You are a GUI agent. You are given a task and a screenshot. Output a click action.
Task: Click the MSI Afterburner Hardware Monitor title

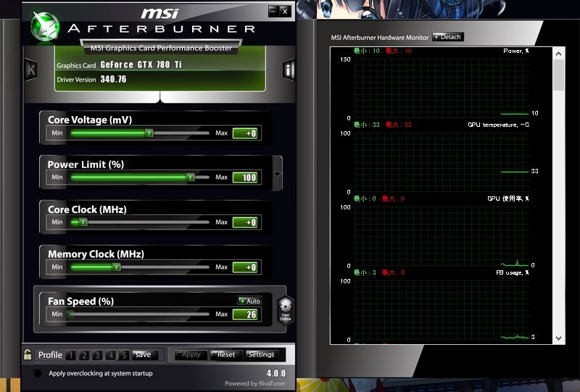pyautogui.click(x=379, y=38)
